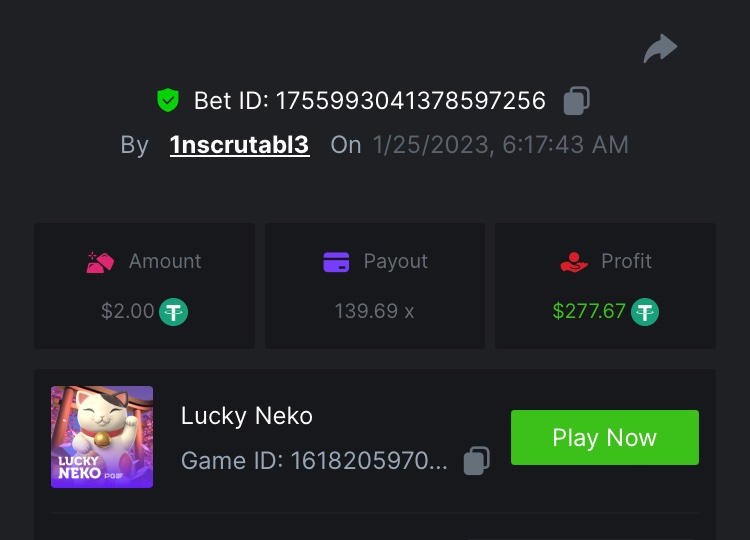This screenshot has height=540, width=750.
Task: Select the Bet ID number text
Action: coord(411,101)
